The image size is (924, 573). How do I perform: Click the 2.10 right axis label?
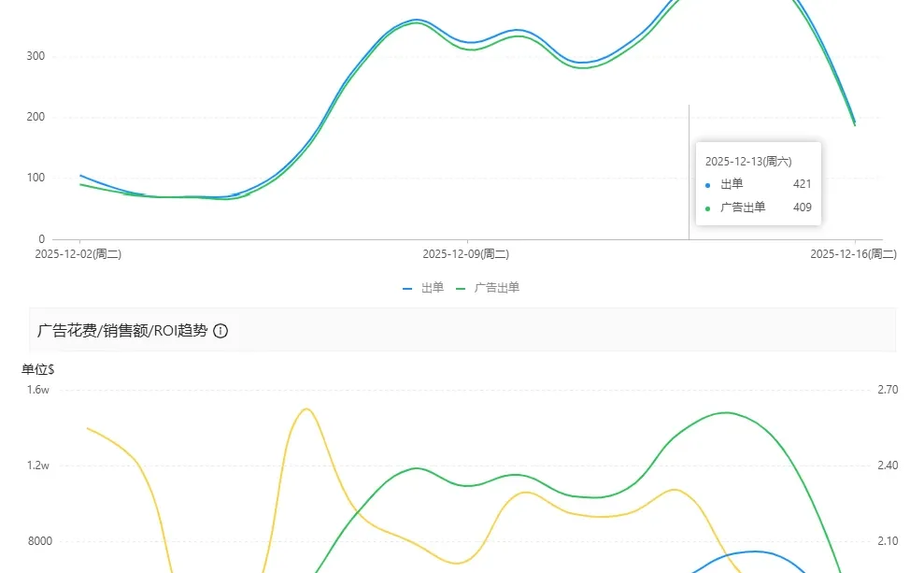coord(888,541)
